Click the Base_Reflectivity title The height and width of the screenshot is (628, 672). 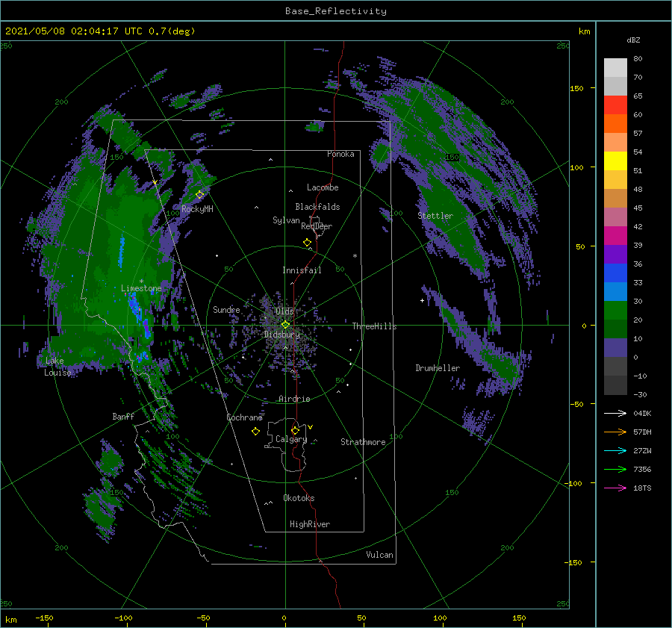336,11
